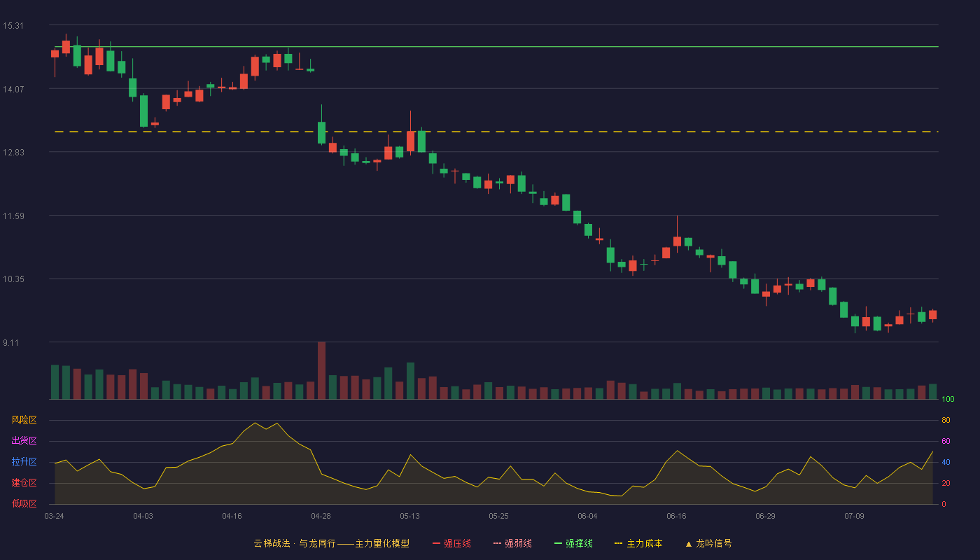Viewport: 980px width, 560px height.
Task: Click the 低吸区 zone label
Action: (24, 503)
